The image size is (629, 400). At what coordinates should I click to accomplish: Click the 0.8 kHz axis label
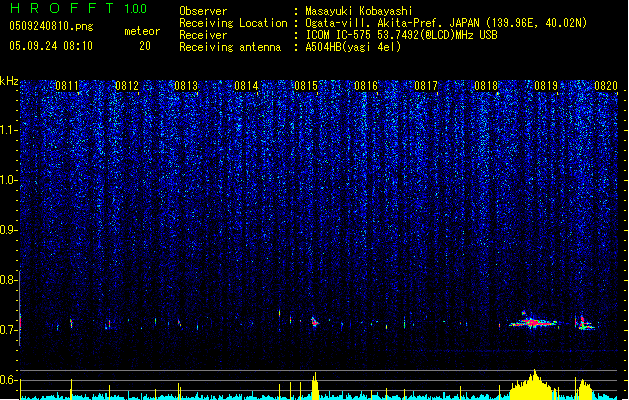point(7,280)
